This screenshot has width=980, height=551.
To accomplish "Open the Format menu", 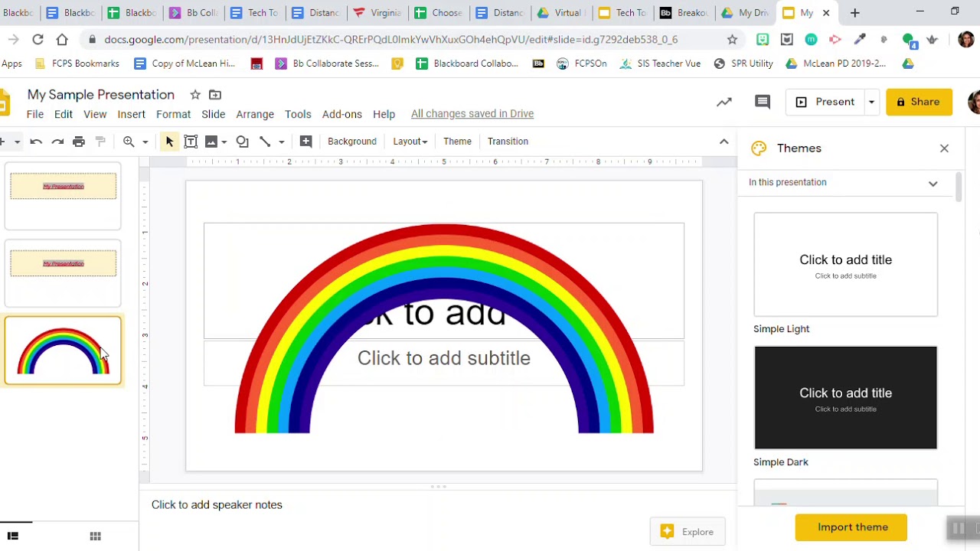I will [x=174, y=114].
